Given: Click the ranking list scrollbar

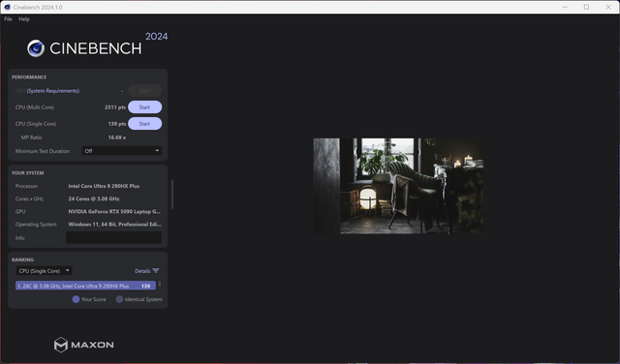Looking at the screenshot, I should 159,284.
